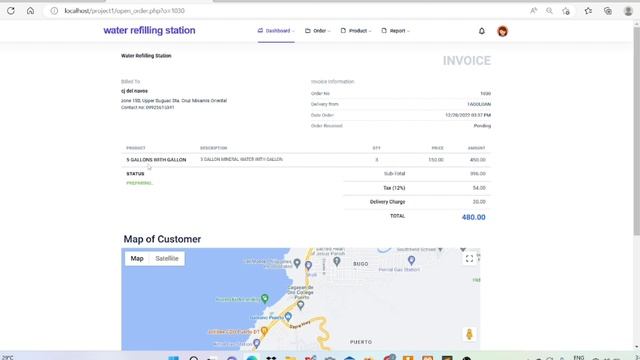Open the Product menu
This screenshot has width=640, height=360.
point(356,31)
